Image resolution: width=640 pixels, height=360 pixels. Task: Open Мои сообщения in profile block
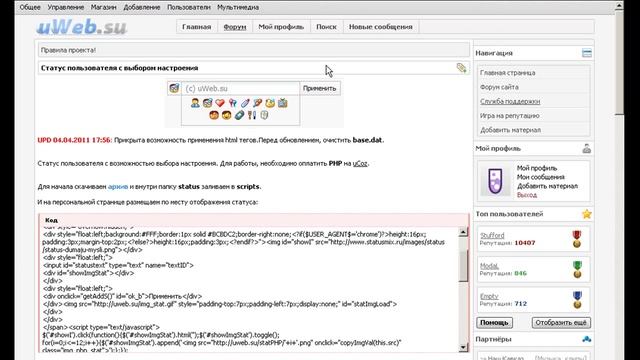tap(540, 177)
